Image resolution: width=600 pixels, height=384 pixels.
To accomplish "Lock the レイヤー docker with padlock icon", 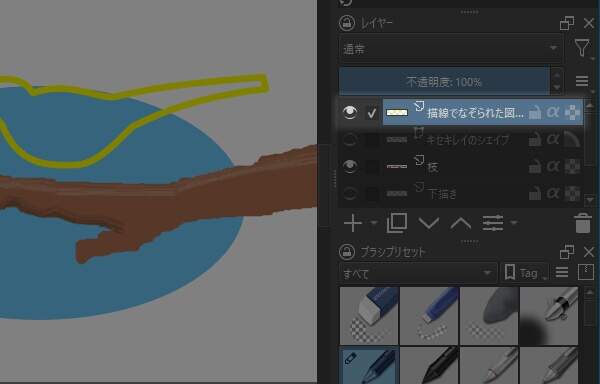I will [x=347, y=23].
